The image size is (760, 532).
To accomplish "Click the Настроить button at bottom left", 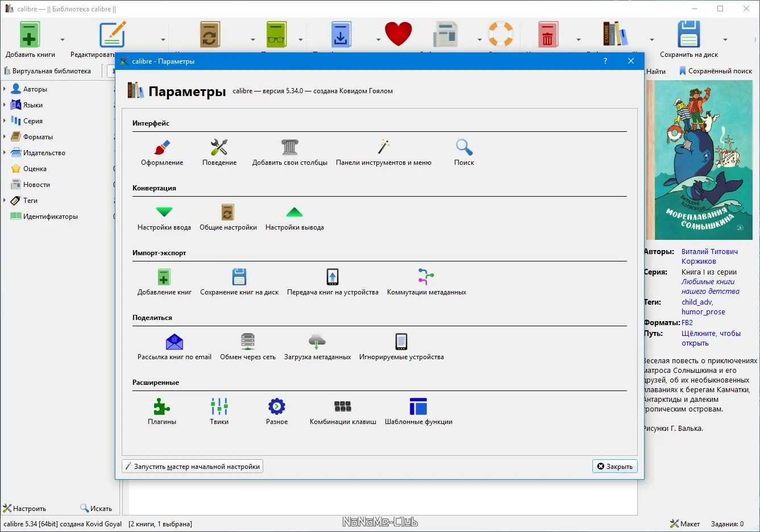I will (x=24, y=509).
